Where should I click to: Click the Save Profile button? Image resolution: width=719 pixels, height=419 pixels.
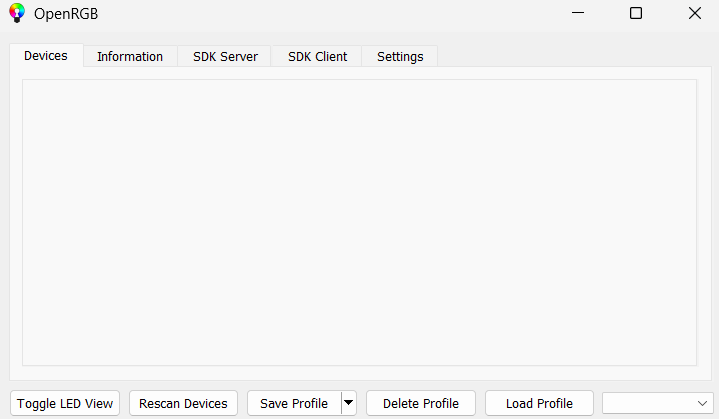293,403
